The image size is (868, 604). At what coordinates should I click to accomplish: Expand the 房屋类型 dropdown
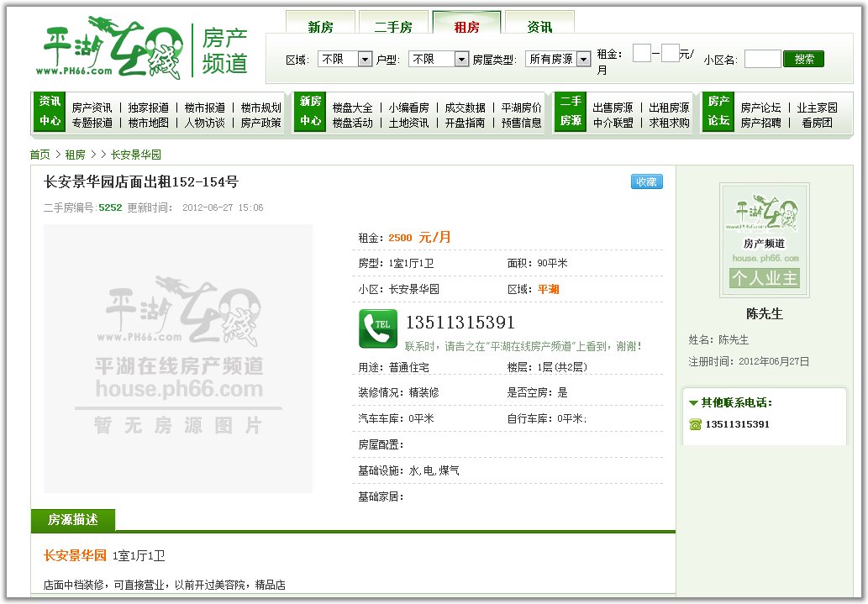click(x=556, y=59)
